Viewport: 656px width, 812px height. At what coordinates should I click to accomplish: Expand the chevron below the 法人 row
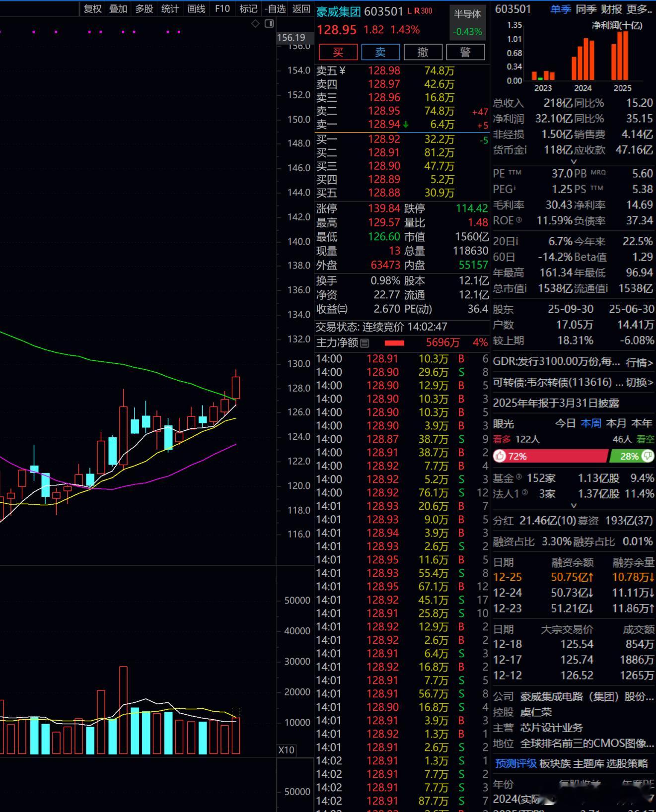(x=574, y=505)
